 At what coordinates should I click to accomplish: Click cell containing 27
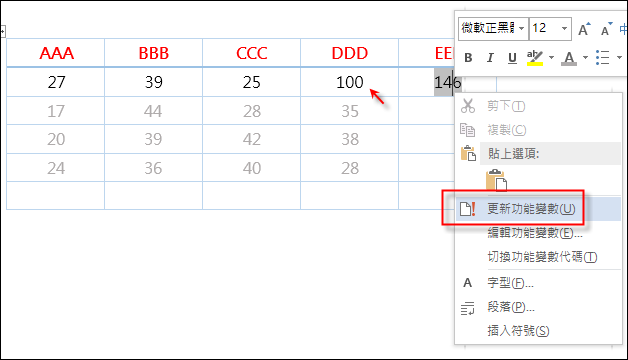pos(56,82)
